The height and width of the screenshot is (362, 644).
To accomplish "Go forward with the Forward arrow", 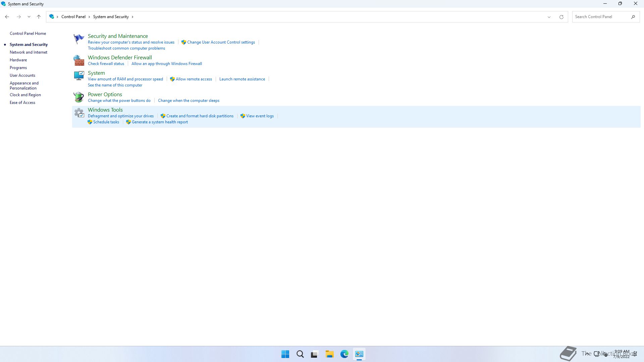I will (19, 17).
